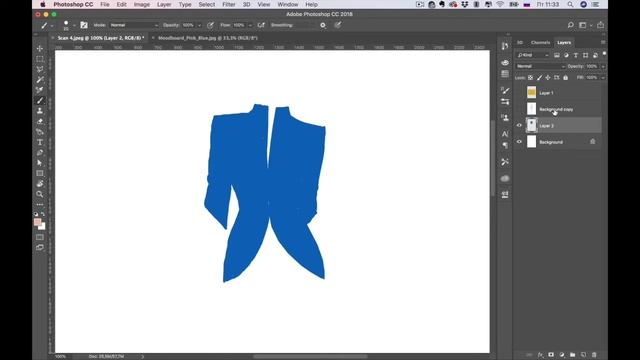The image size is (640, 360).
Task: Swap foreground and background colors
Action: pyautogui.click(x=43, y=214)
